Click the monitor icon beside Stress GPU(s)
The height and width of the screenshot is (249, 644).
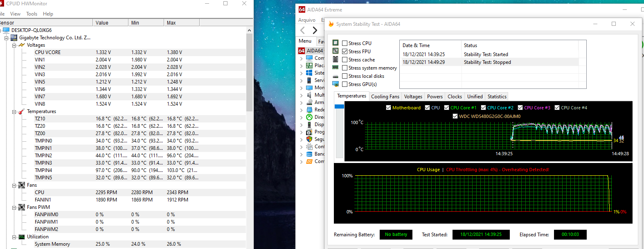click(336, 84)
